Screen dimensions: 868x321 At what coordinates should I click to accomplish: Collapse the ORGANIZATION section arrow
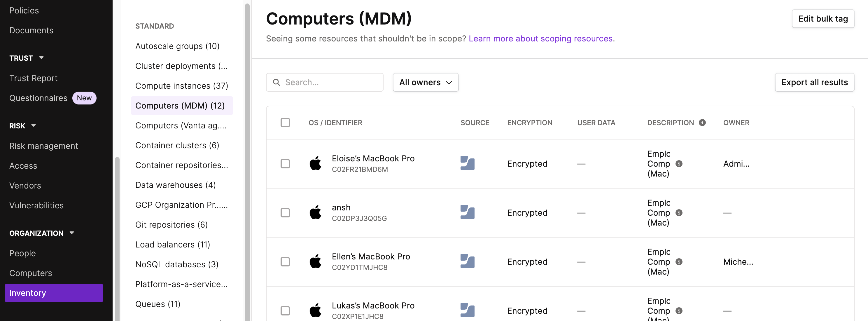tap(72, 233)
